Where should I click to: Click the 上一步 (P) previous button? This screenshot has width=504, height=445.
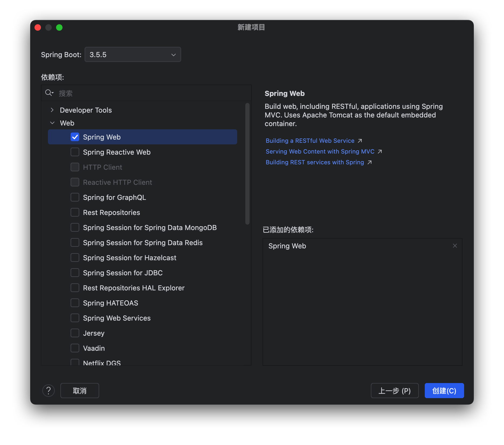(x=395, y=390)
